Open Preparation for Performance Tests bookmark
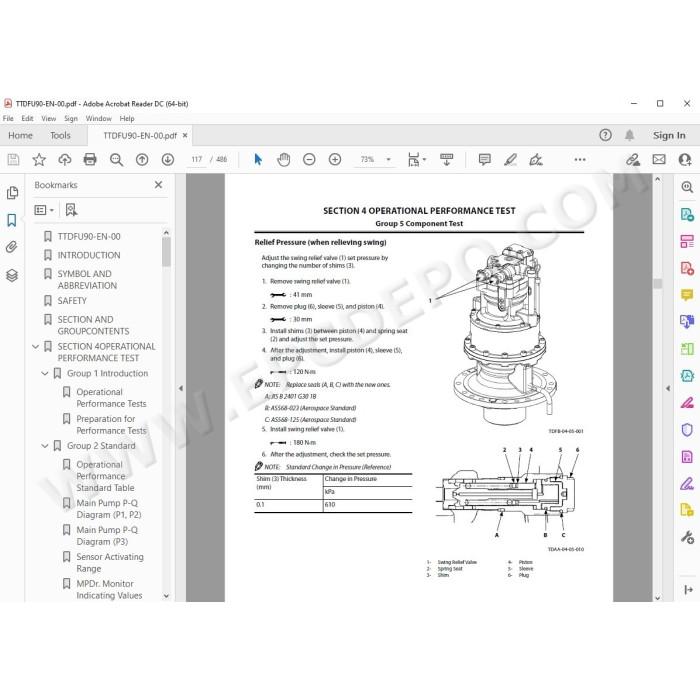Image resolution: width=700 pixels, height=700 pixels. tap(111, 425)
